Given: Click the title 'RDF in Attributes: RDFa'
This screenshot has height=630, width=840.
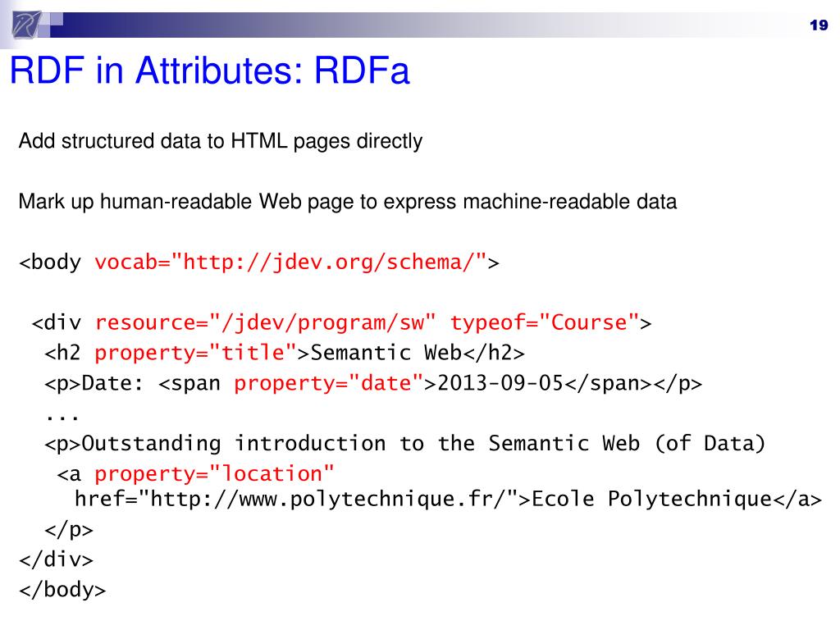Looking at the screenshot, I should (209, 71).
